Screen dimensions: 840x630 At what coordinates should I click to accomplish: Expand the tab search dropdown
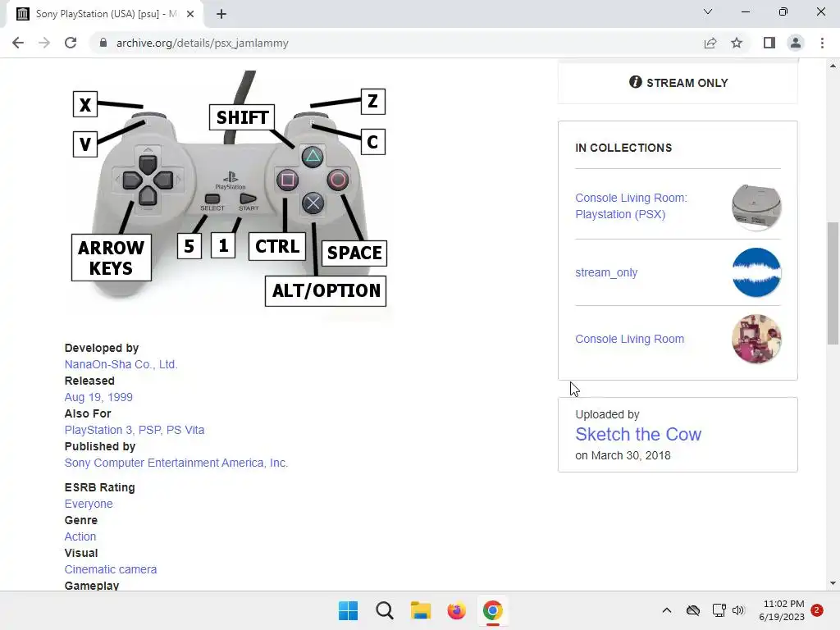click(708, 11)
